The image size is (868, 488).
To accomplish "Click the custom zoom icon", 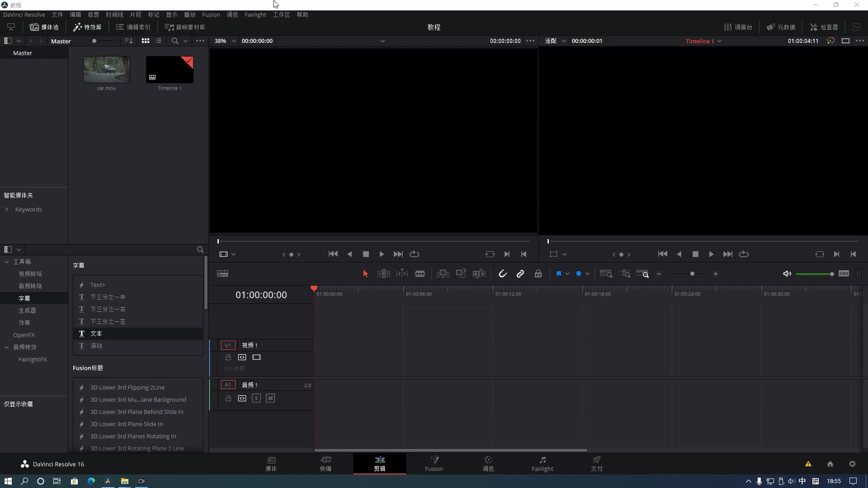I will point(642,274).
